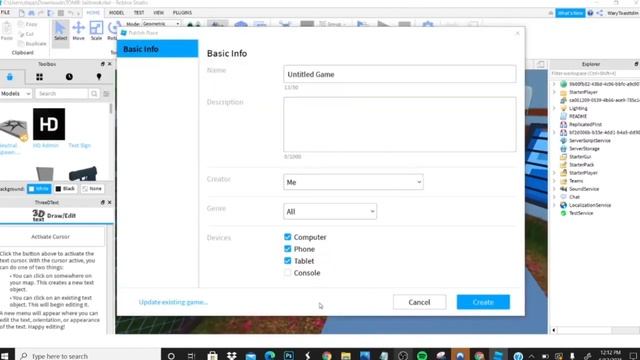
Task: Click the Create button
Action: click(483, 302)
